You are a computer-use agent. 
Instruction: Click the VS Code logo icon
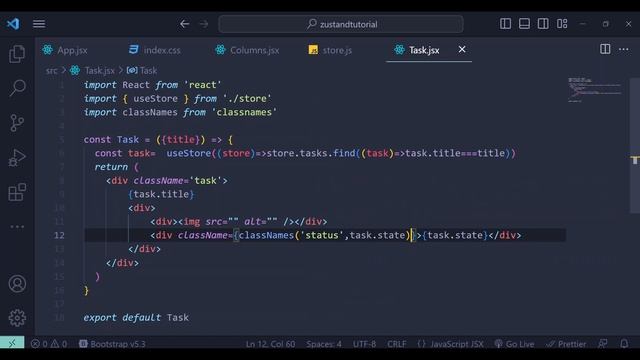pos(13,24)
